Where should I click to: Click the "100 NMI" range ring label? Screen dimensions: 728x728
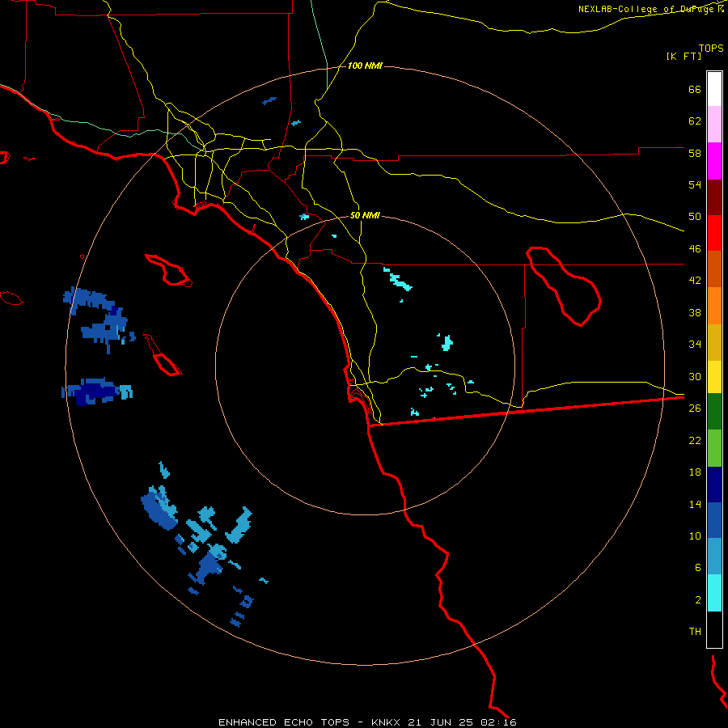click(x=365, y=66)
